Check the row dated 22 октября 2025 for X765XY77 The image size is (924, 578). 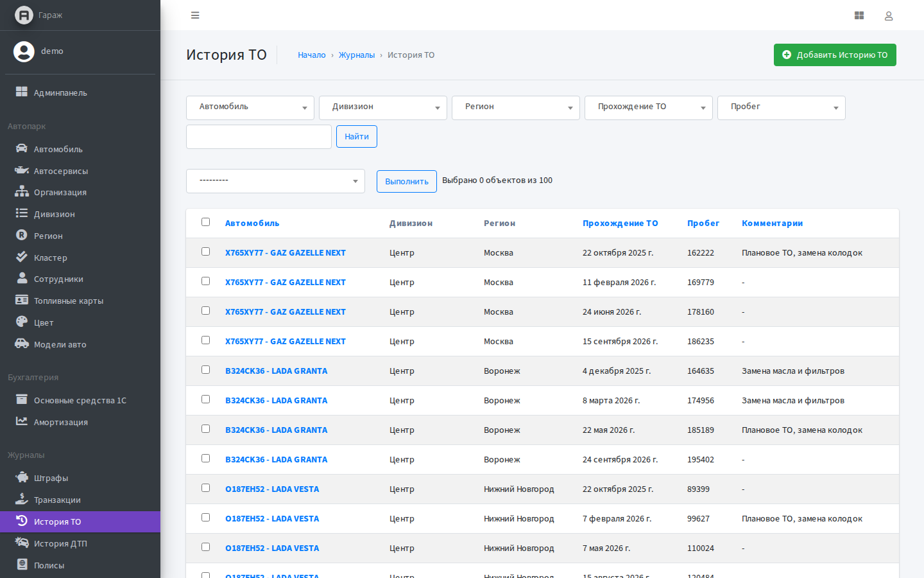click(x=205, y=252)
